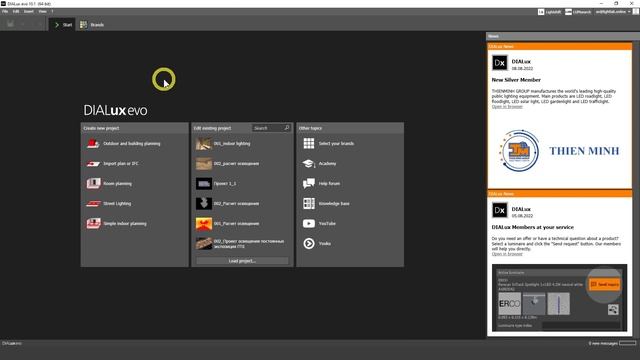640x360 pixels.
Task: Click the Knowledge base label
Action: click(334, 204)
